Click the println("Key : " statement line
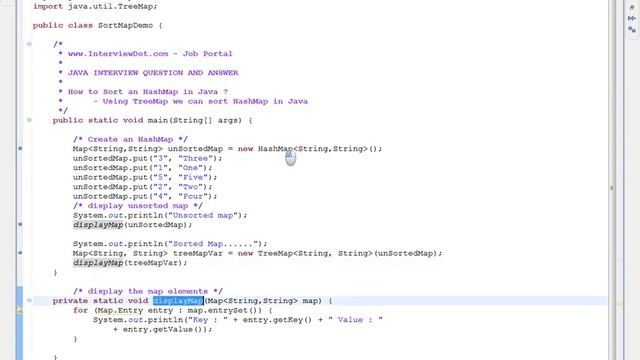640x360 pixels. point(238,320)
